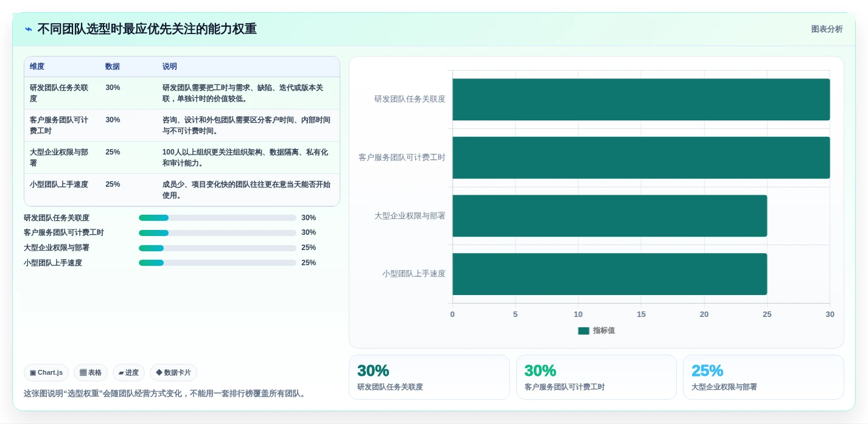Click the 研发团队任务关联度 bar in the chart

[641, 99]
